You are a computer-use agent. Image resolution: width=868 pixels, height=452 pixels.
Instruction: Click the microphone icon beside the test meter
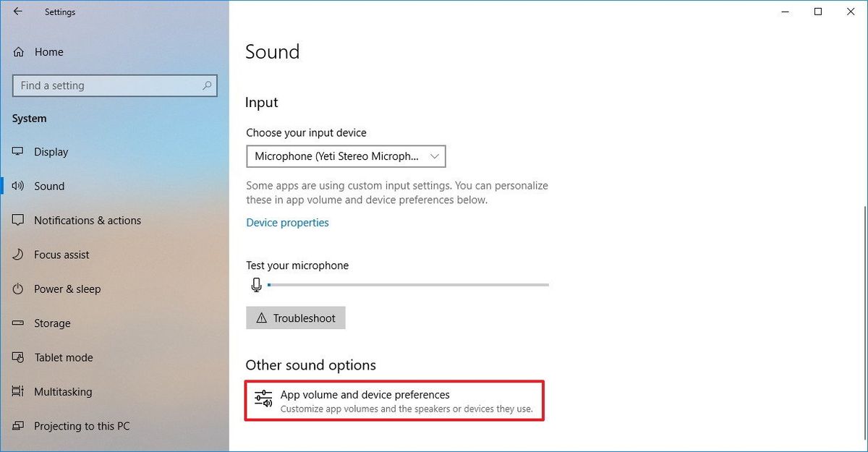pos(257,285)
